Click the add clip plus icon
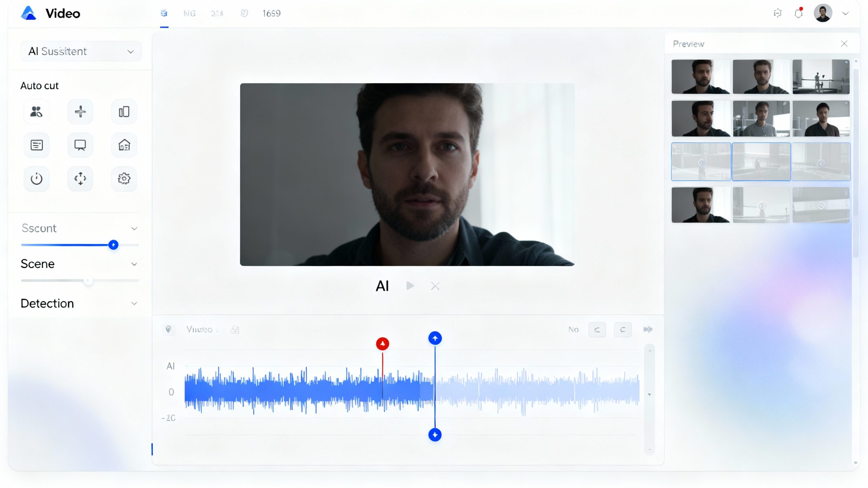Viewport: 868px width, 488px height. tap(80, 111)
